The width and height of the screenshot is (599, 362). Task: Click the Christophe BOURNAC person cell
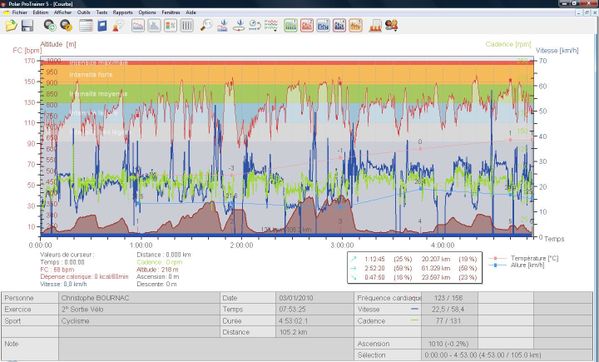pos(139,298)
